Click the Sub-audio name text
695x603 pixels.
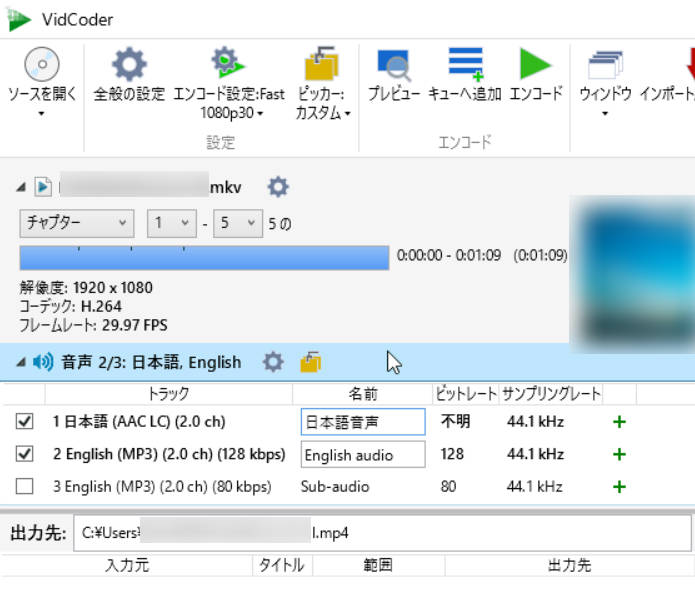pyautogui.click(x=335, y=487)
